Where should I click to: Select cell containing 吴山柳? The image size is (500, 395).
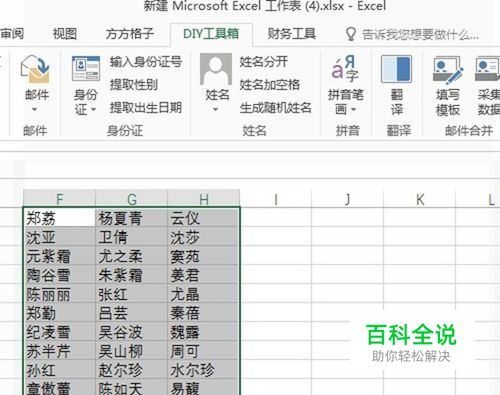131,351
